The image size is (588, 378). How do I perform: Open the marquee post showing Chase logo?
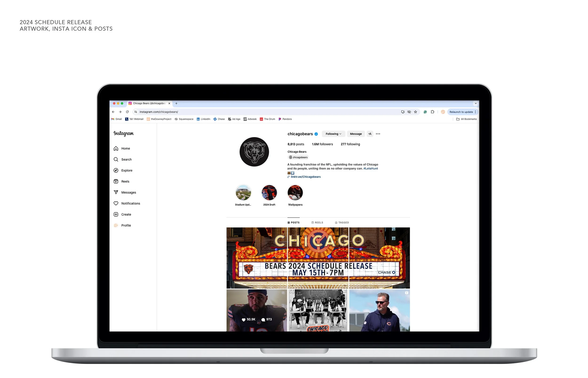[x=379, y=258]
